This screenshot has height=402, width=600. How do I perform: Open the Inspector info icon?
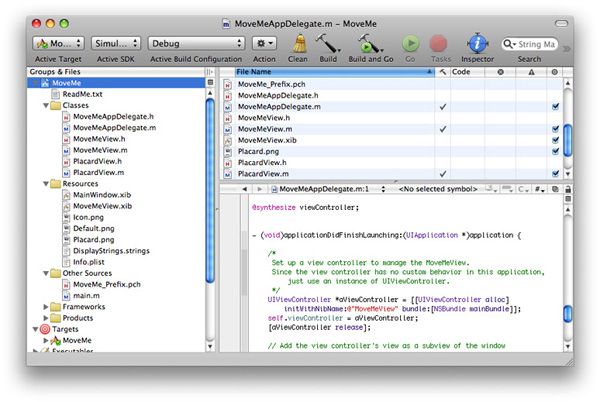[477, 43]
